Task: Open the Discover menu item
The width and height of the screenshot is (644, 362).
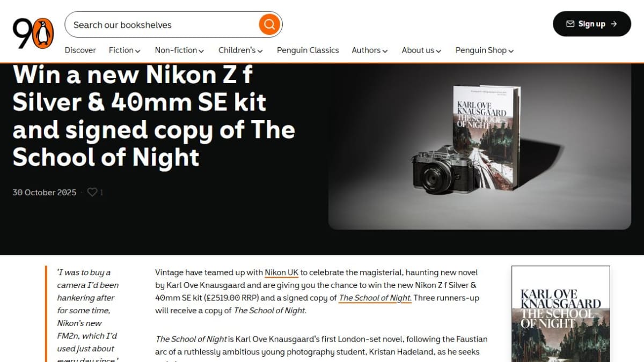Action: [x=80, y=50]
